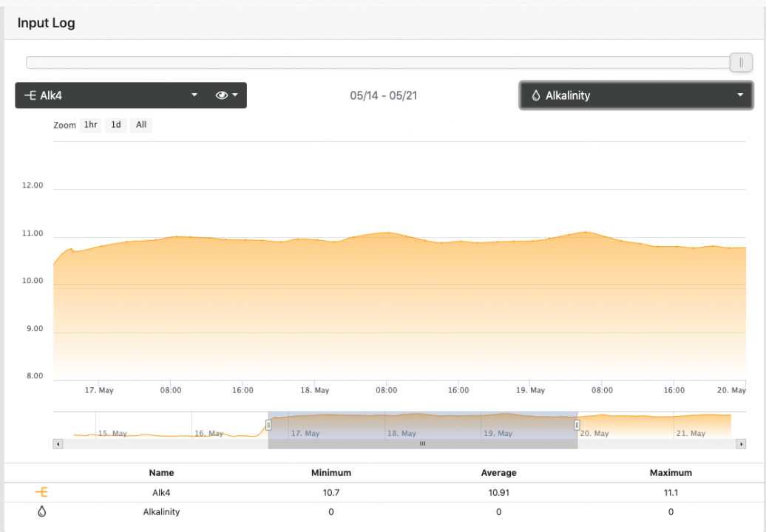Click the water drop icon in the Alkalinity selector
The image size is (766, 532).
[536, 95]
